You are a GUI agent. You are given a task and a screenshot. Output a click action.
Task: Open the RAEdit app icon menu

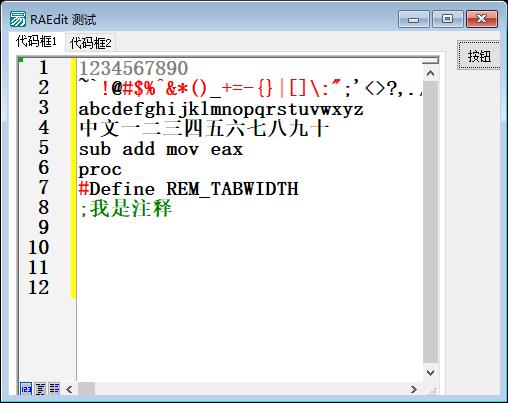point(17,19)
